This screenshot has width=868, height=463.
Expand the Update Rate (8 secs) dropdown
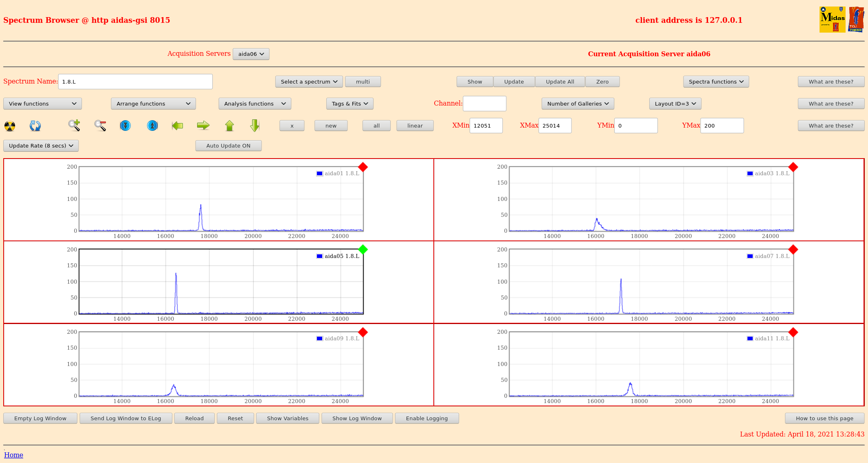click(41, 146)
